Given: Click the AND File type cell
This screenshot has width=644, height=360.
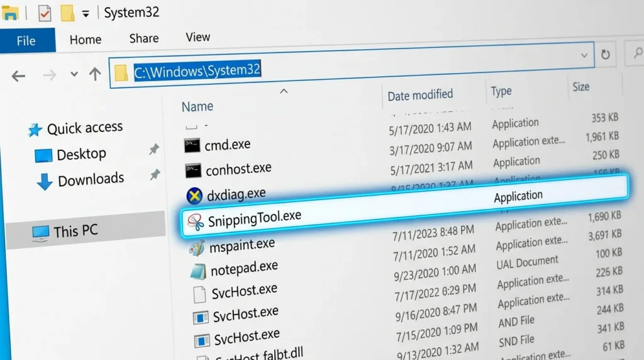Looking at the screenshot, I should pyautogui.click(x=516, y=322).
